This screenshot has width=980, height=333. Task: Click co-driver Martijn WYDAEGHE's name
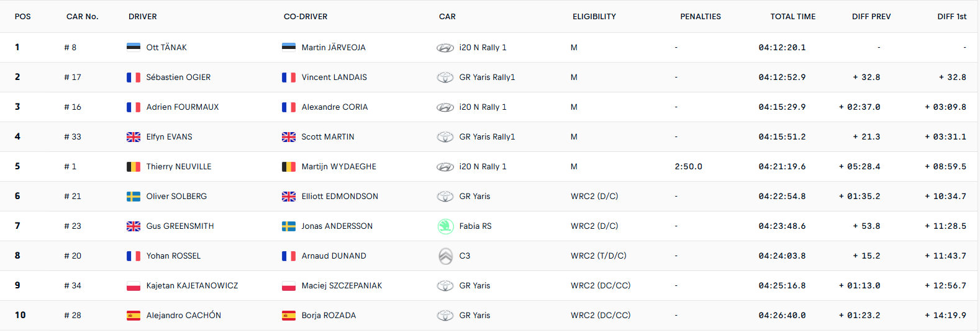coord(339,166)
